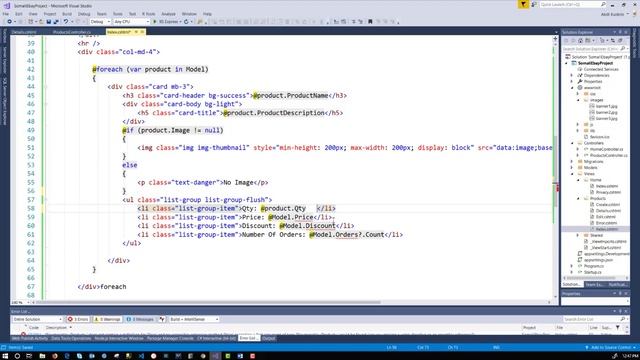Open the Build menu
The image size is (640, 360).
[x=67, y=14]
